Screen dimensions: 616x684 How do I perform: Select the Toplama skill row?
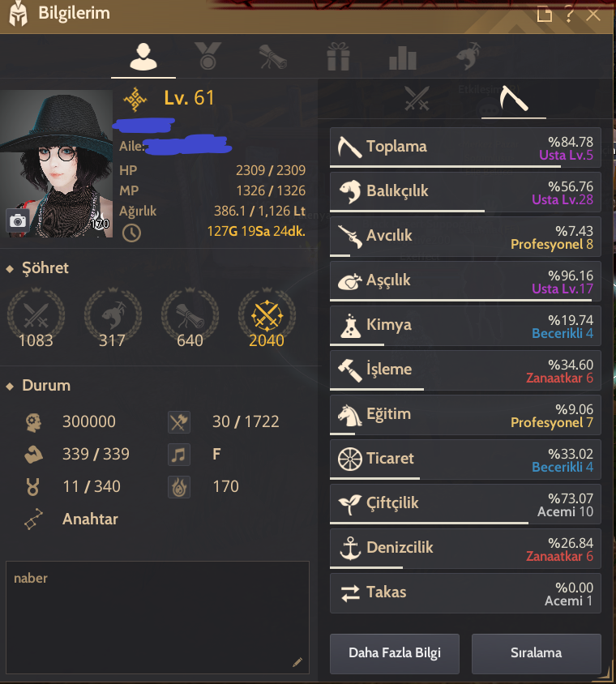[x=465, y=147]
